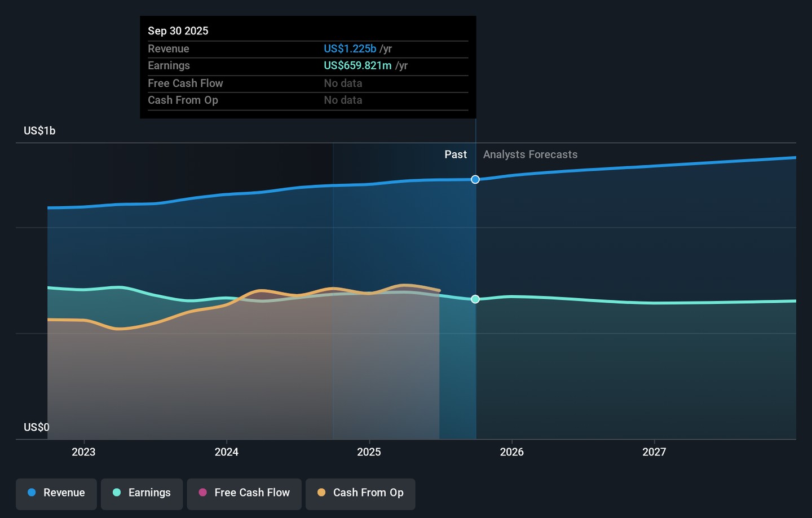The image size is (812, 518).
Task: Click the Past section label
Action: [x=455, y=154]
